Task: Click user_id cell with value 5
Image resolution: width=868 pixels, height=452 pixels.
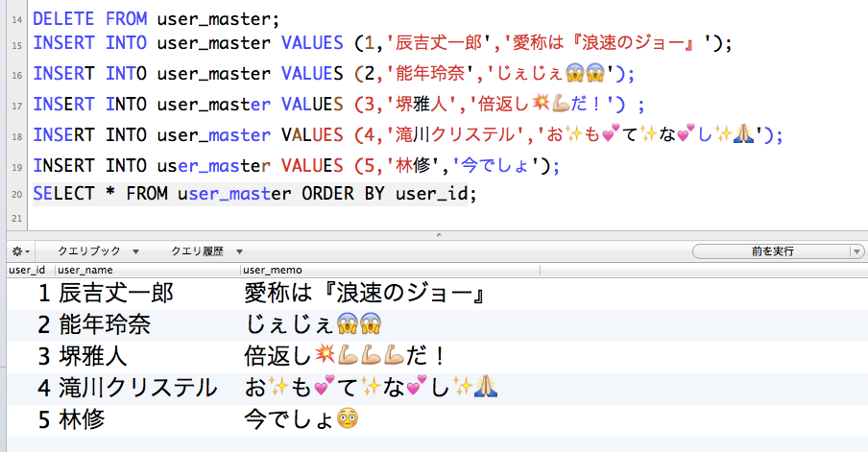Action: pos(44,419)
